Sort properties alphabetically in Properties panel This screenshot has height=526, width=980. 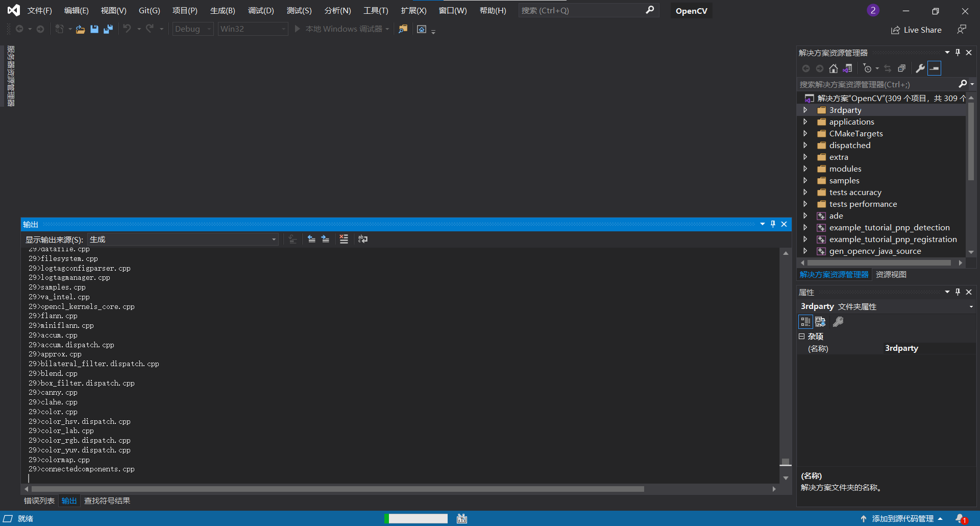(820, 322)
